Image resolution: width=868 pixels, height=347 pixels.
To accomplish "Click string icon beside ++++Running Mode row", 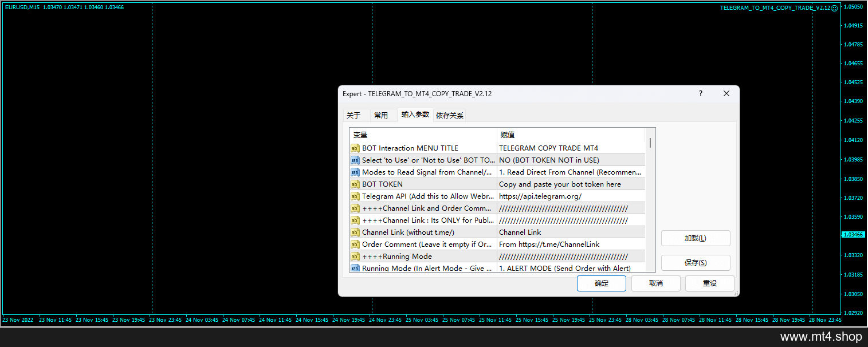I will 355,257.
